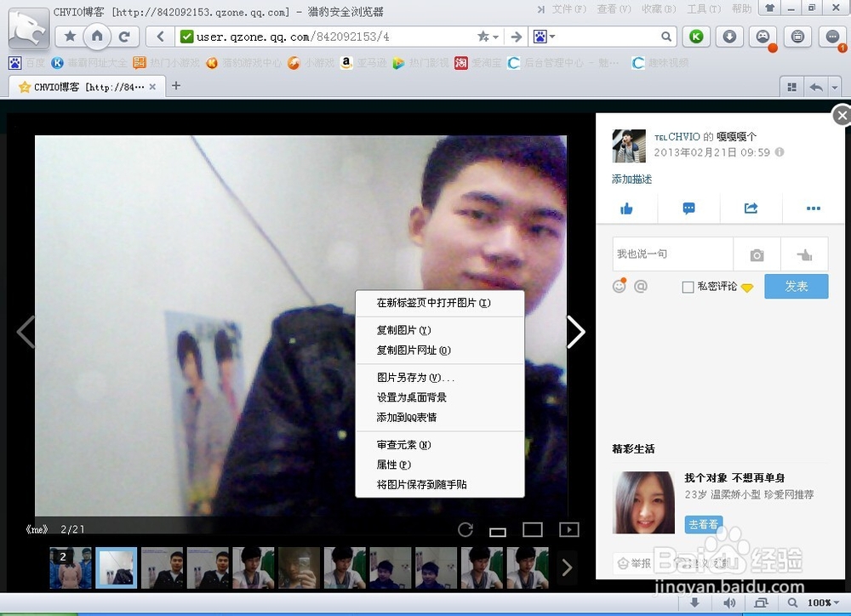Rotate the photo with the rotate icon
Image resolution: width=851 pixels, height=616 pixels.
click(465, 529)
